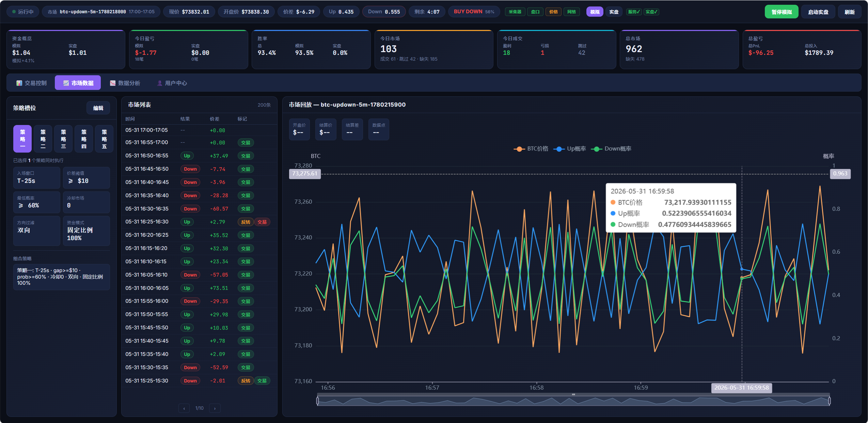Click the 数据分析 chart icon
The width and height of the screenshot is (868, 423).
click(113, 83)
